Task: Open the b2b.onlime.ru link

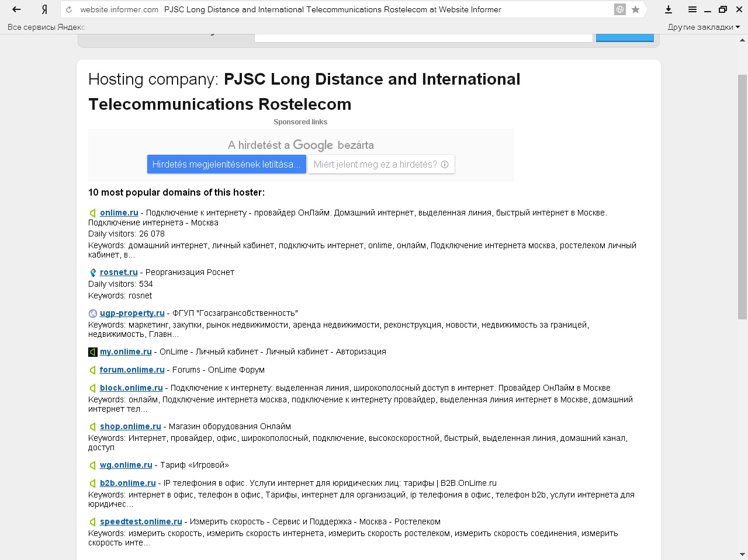Action: pos(128,483)
